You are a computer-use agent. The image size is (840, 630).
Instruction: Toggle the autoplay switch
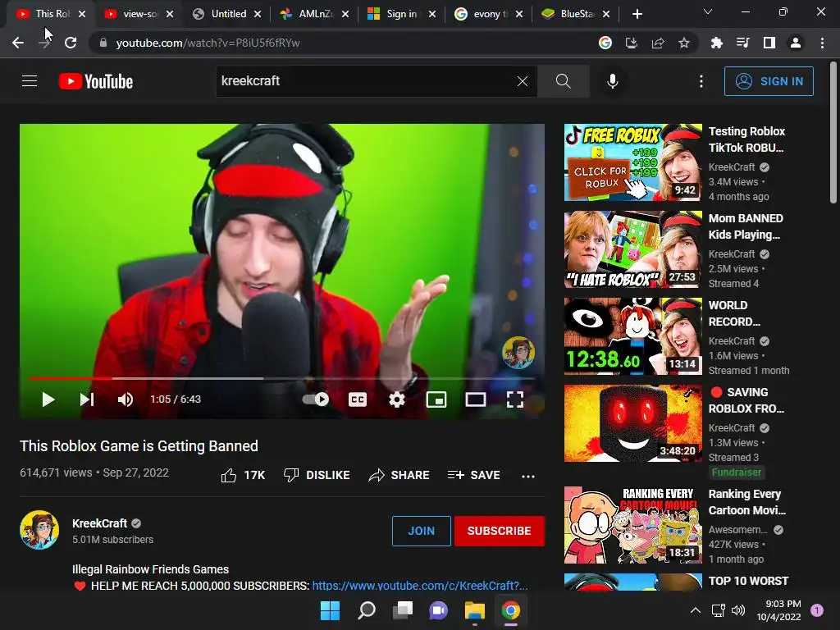click(x=316, y=399)
